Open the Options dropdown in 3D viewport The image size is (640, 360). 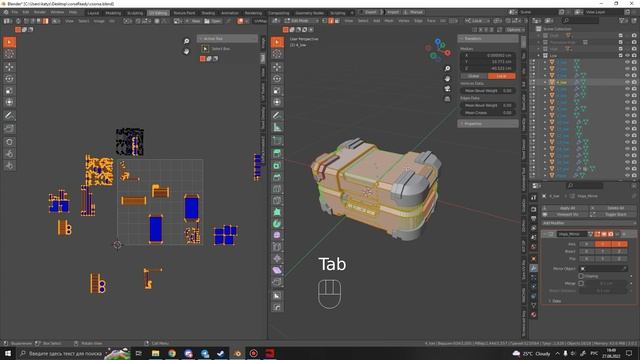tap(514, 30)
